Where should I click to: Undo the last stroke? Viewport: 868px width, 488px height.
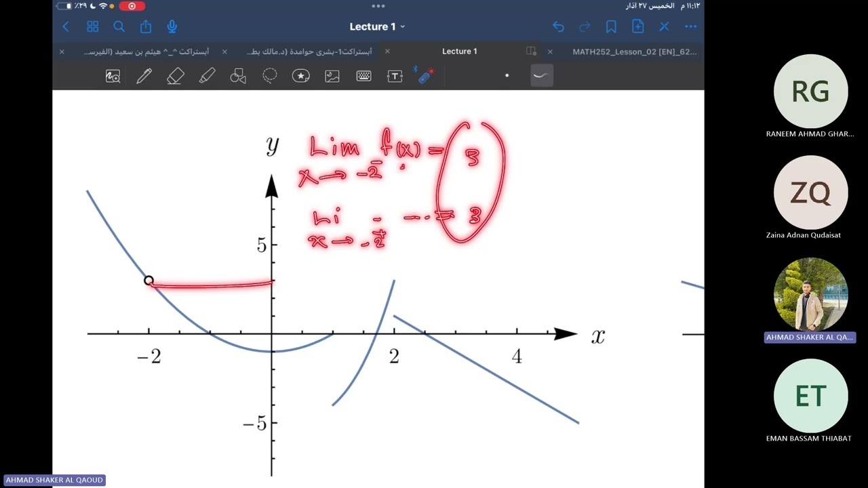coord(558,26)
